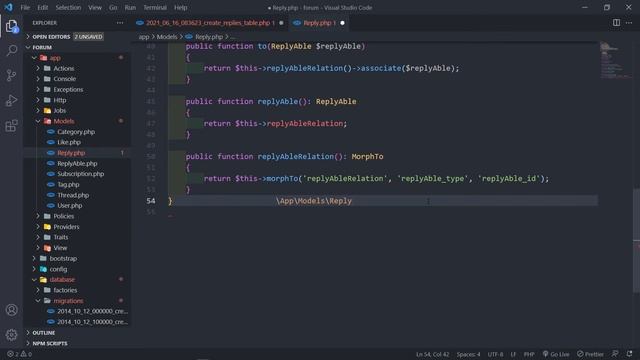This screenshot has height=360, width=640.
Task: Click the Prettier status bar item
Action: click(x=590, y=354)
